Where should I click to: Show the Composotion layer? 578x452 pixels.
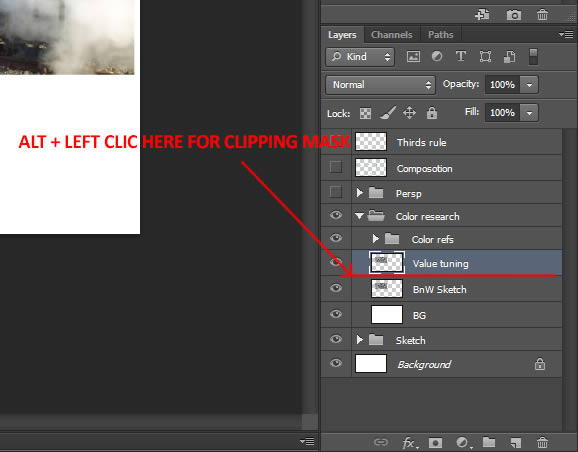pyautogui.click(x=335, y=167)
